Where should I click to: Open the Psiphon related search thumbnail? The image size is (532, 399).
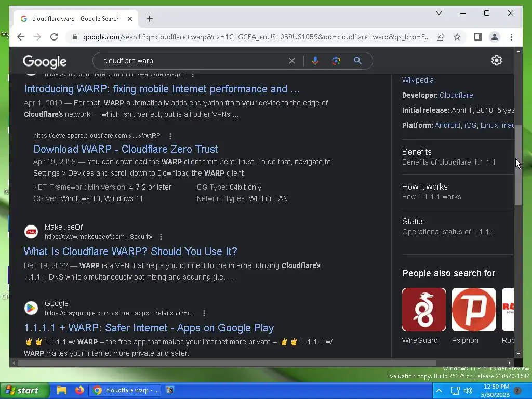pyautogui.click(x=474, y=310)
